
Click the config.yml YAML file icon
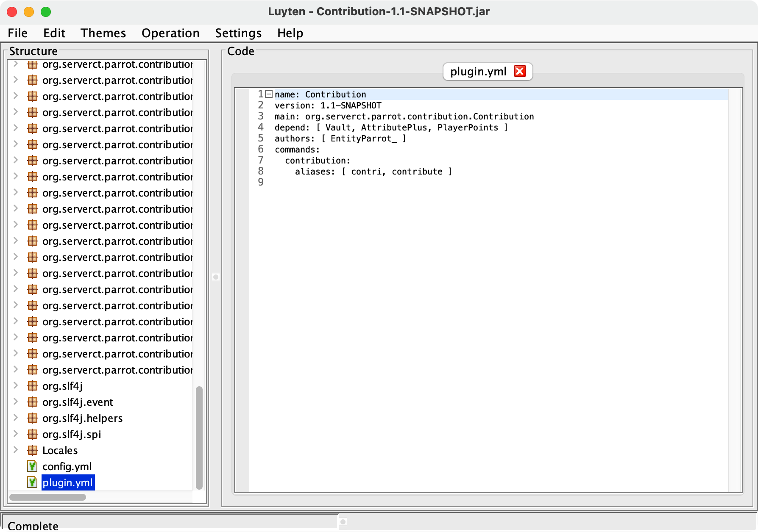coord(32,466)
